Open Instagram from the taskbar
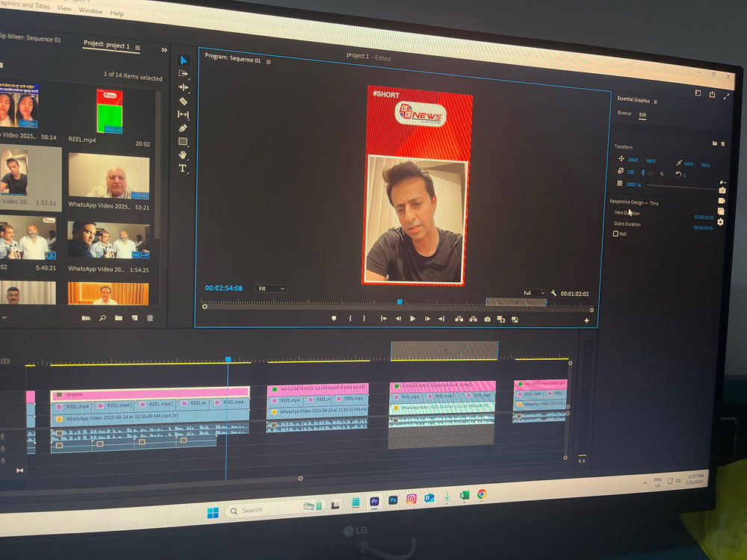747x560 pixels. click(411, 499)
